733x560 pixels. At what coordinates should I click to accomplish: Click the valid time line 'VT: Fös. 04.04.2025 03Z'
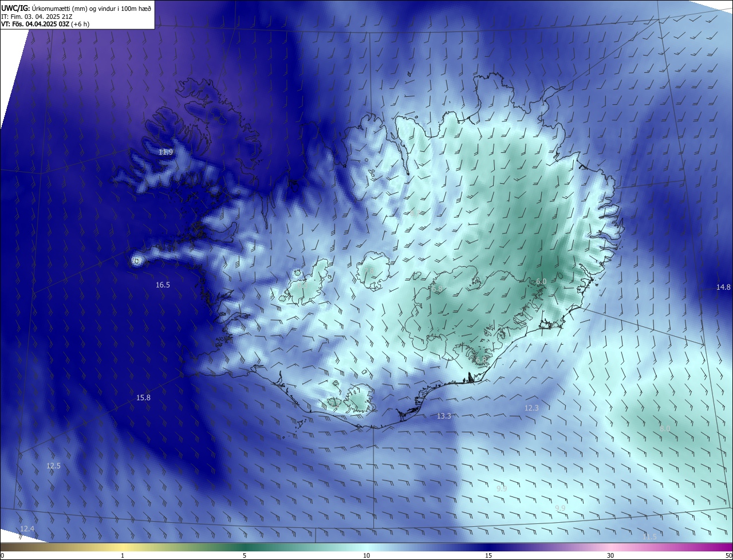[35, 24]
